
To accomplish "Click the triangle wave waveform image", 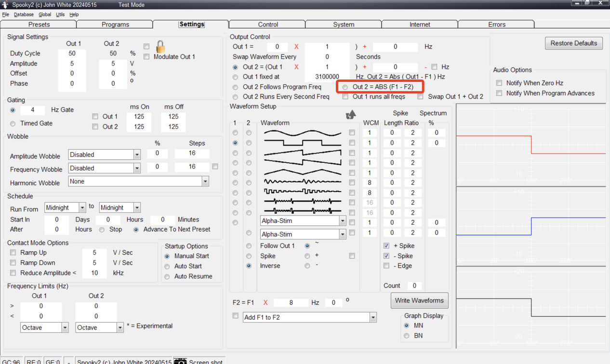I will (302, 173).
